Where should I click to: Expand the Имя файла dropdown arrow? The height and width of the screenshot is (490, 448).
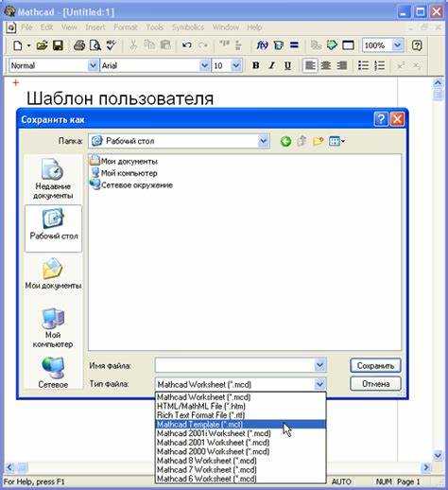coord(319,365)
